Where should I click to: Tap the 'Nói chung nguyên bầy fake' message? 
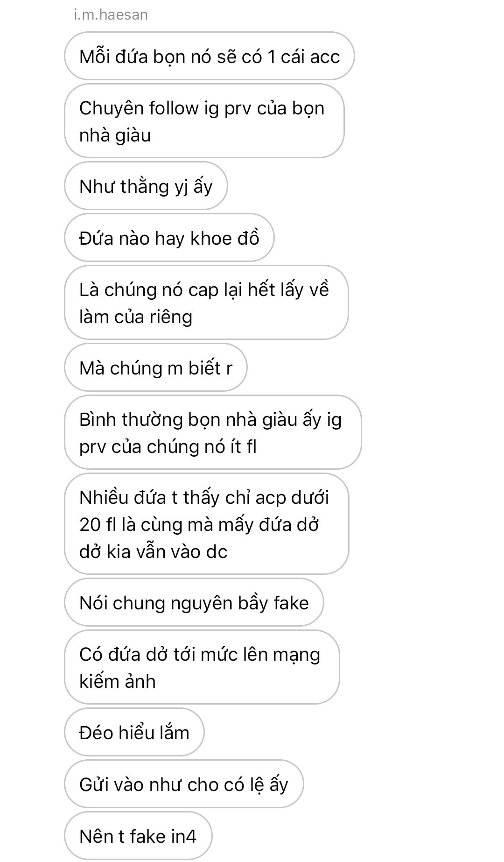point(194,603)
